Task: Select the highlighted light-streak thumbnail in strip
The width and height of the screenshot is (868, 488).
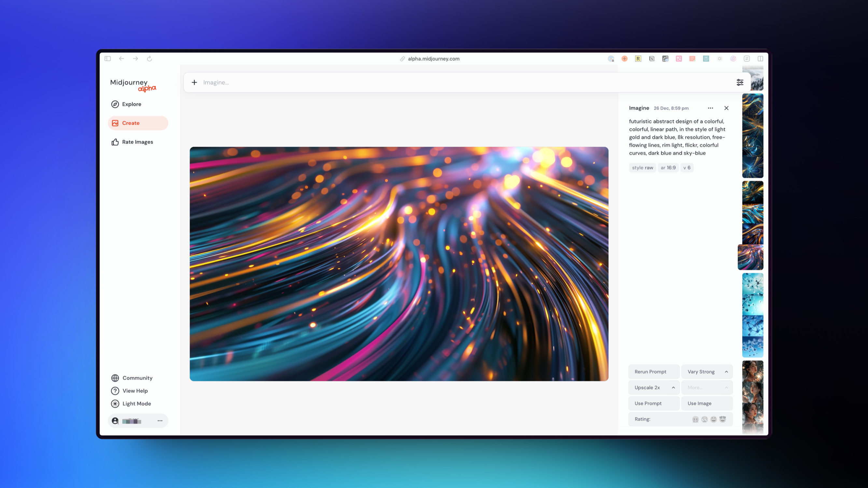Action: tap(750, 257)
